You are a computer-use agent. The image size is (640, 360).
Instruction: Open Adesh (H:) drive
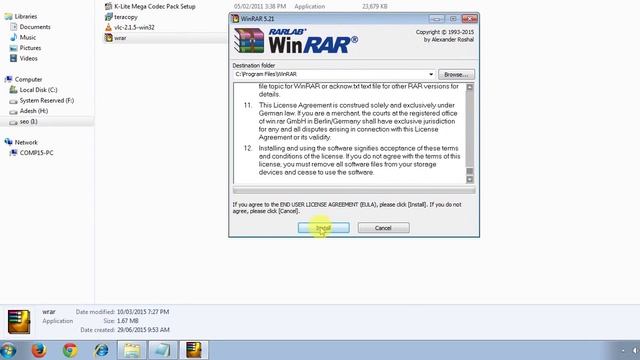point(33,111)
